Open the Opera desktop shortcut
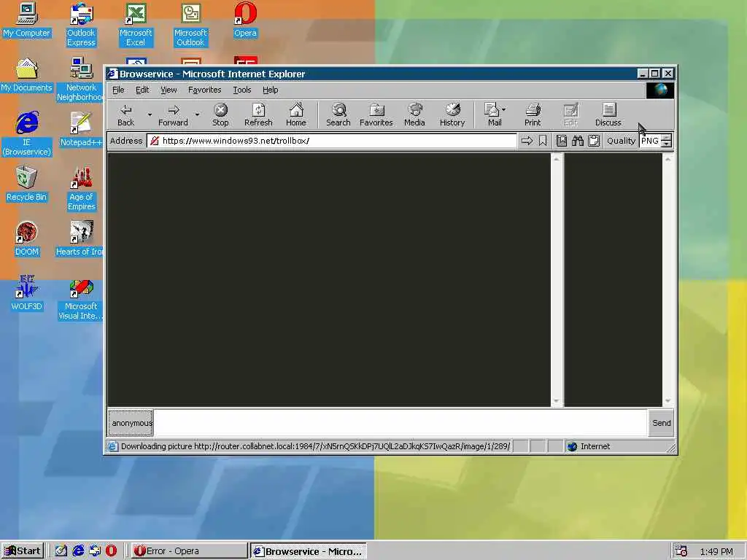Image resolution: width=747 pixels, height=560 pixels. [x=245, y=20]
